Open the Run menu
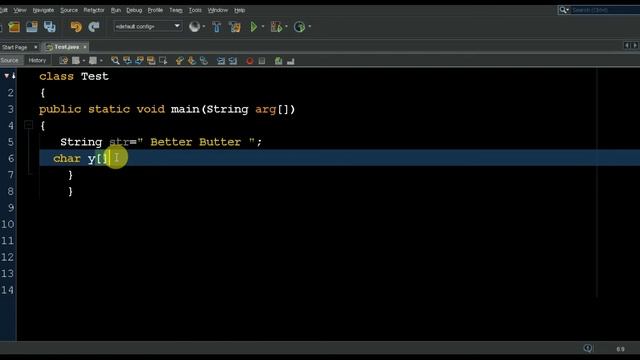The height and width of the screenshot is (360, 640). pos(116,10)
